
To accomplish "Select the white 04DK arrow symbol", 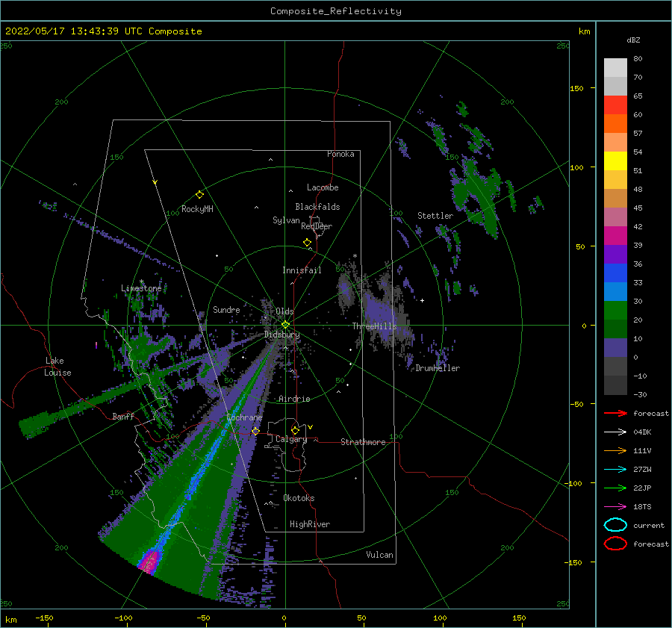I will (x=615, y=432).
